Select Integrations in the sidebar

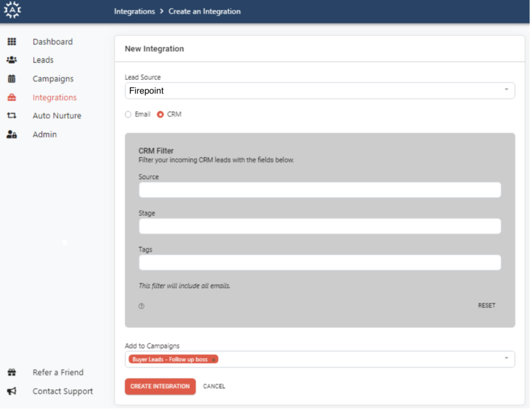click(x=55, y=98)
